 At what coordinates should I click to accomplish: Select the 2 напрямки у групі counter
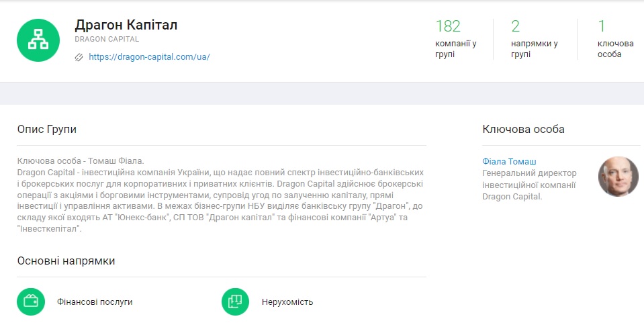coord(533,38)
